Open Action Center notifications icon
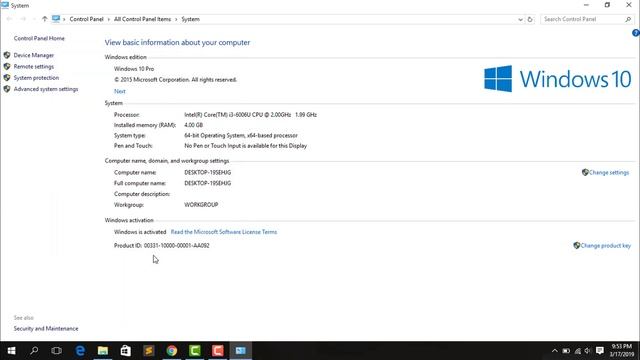The image size is (640, 360). point(600,351)
